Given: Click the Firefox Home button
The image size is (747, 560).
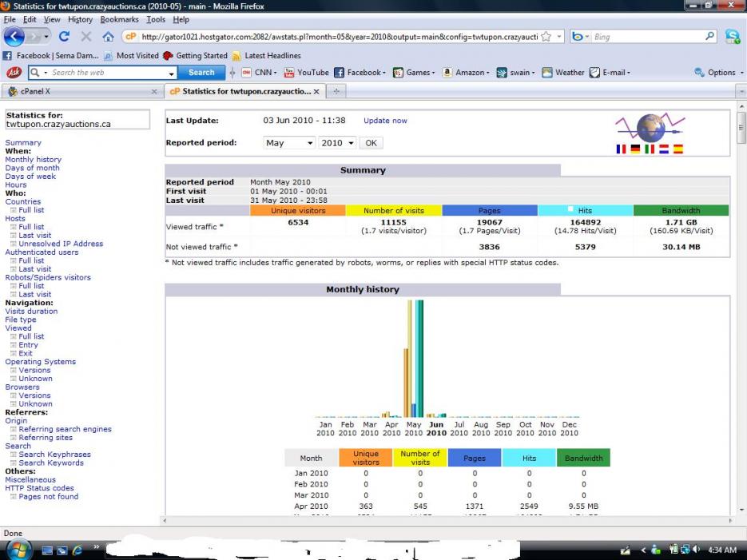Looking at the screenshot, I should (106, 37).
